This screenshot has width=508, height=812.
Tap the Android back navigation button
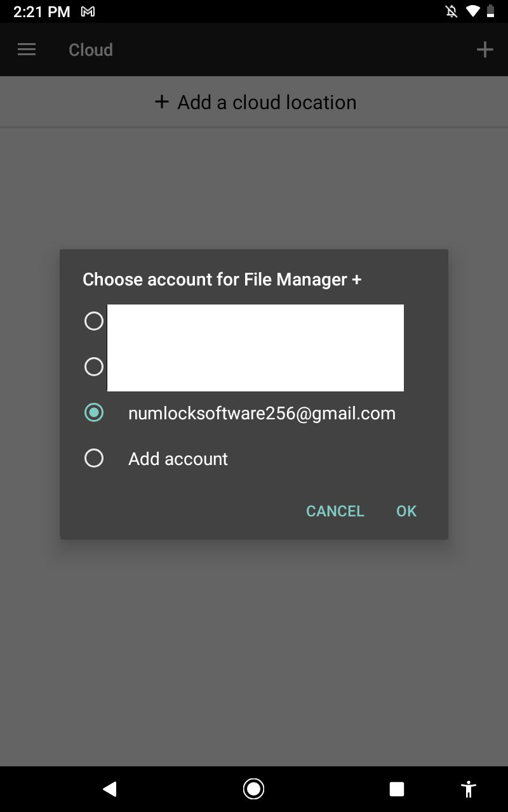tap(110, 789)
